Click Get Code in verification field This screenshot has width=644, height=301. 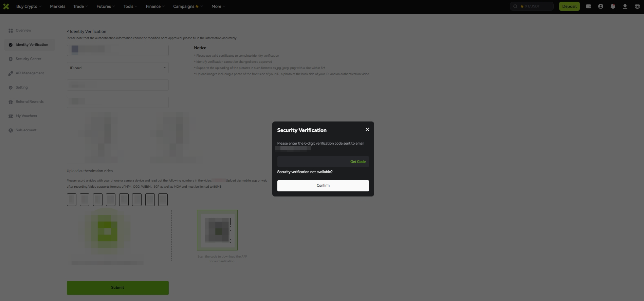pyautogui.click(x=358, y=162)
